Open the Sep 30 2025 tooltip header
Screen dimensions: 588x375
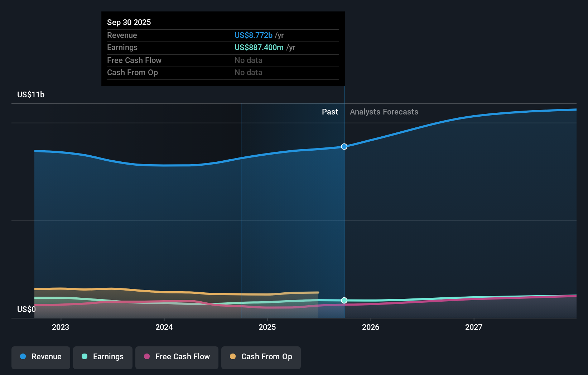coord(129,22)
